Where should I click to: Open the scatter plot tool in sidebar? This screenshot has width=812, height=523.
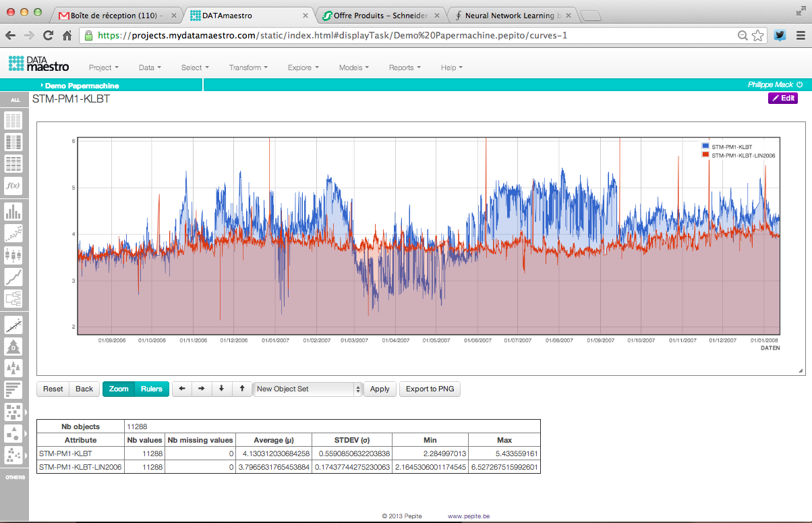click(x=13, y=233)
